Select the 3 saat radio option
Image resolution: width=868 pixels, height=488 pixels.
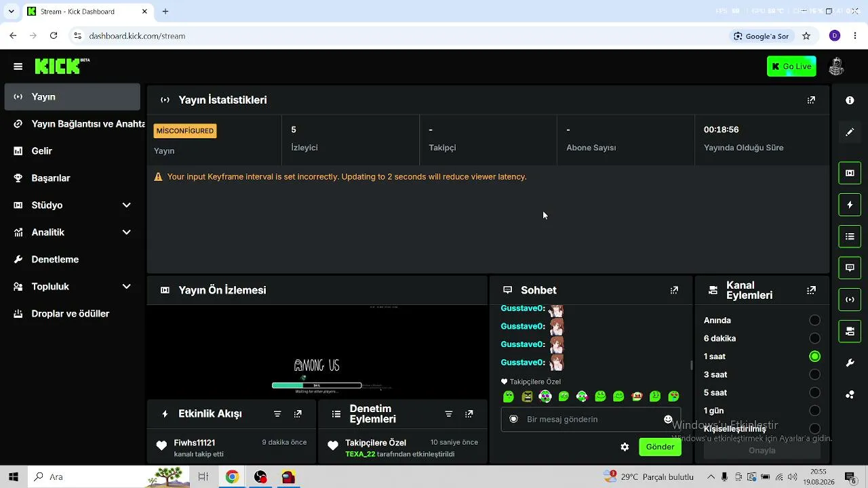coord(815,375)
